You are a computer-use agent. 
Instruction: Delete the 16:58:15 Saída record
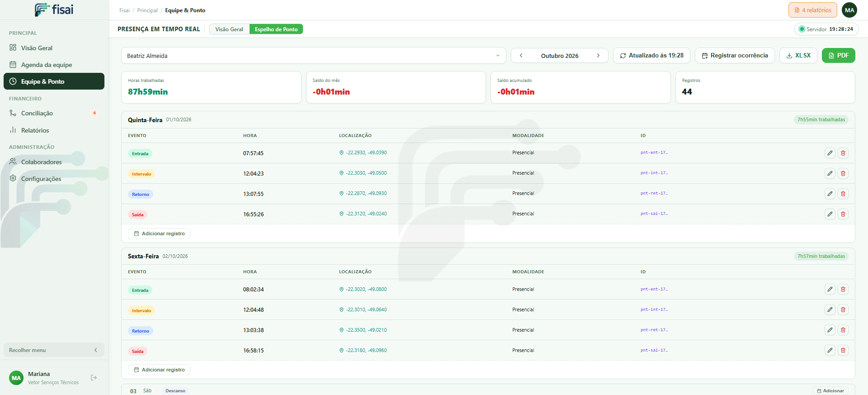pos(843,350)
